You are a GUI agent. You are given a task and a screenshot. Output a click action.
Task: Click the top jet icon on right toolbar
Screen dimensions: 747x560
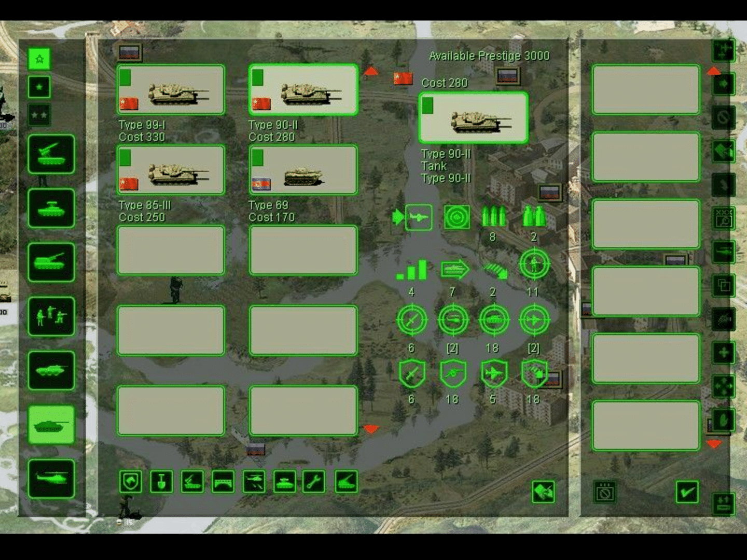(723, 50)
